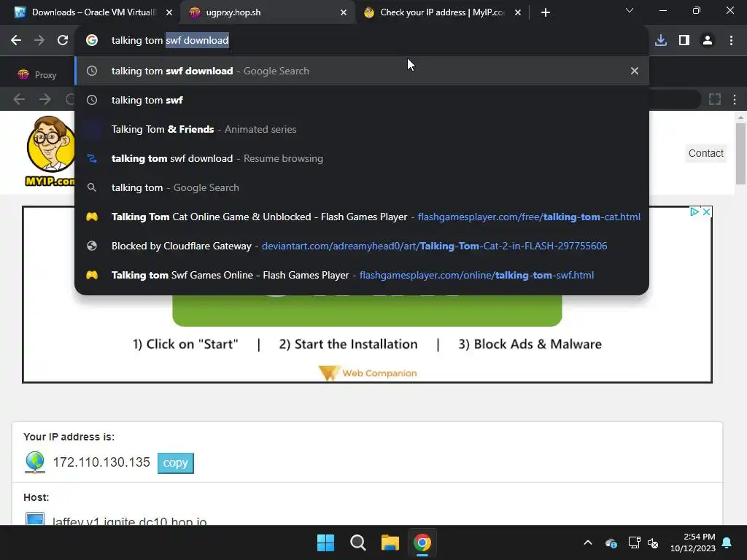This screenshot has height=560, width=747.
Task: Reload the page with Chrome's refresh icon
Action: coord(63,41)
